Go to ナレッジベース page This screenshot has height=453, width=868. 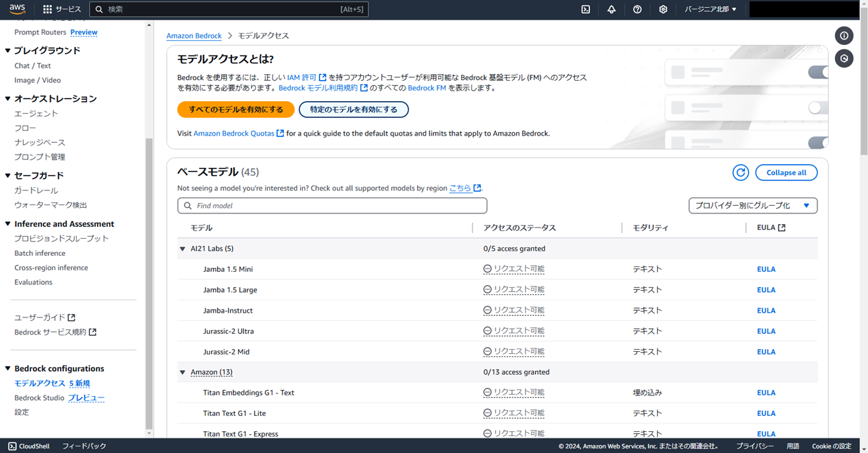pos(40,142)
